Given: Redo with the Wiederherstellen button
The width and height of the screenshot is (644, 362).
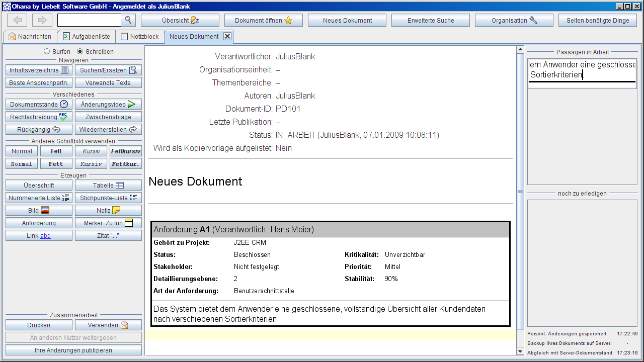Looking at the screenshot, I should tap(108, 129).
